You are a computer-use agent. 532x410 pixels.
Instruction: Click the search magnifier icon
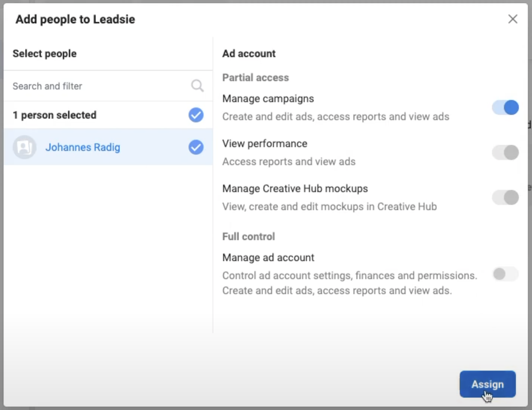197,86
